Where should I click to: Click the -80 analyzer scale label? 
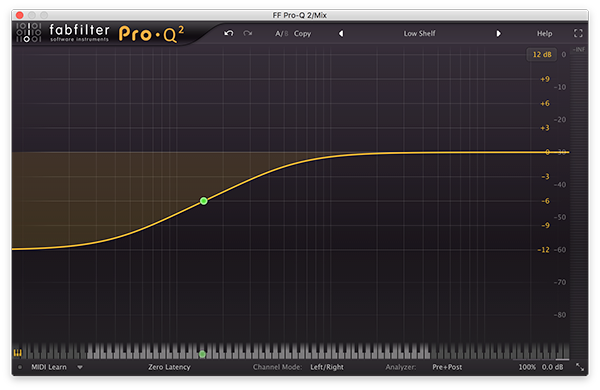click(560, 315)
